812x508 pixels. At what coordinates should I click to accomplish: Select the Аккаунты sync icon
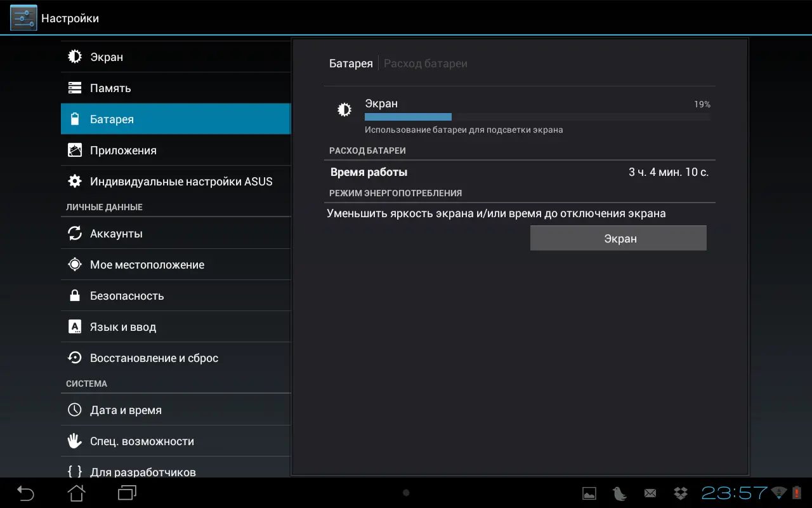tap(75, 233)
